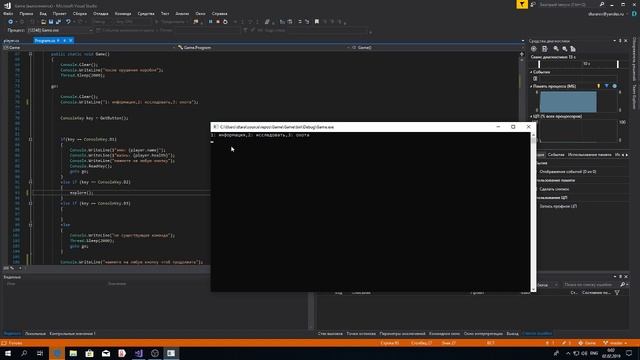The width and height of the screenshot is (640, 360).
Task: Switch to the События diagnostics tab
Action: click(556, 155)
